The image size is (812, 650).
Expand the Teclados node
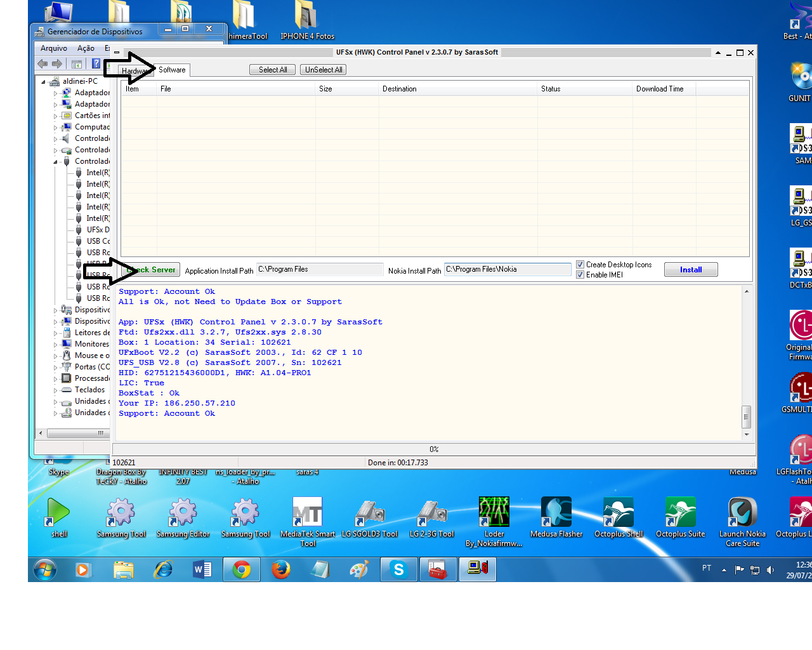point(55,390)
